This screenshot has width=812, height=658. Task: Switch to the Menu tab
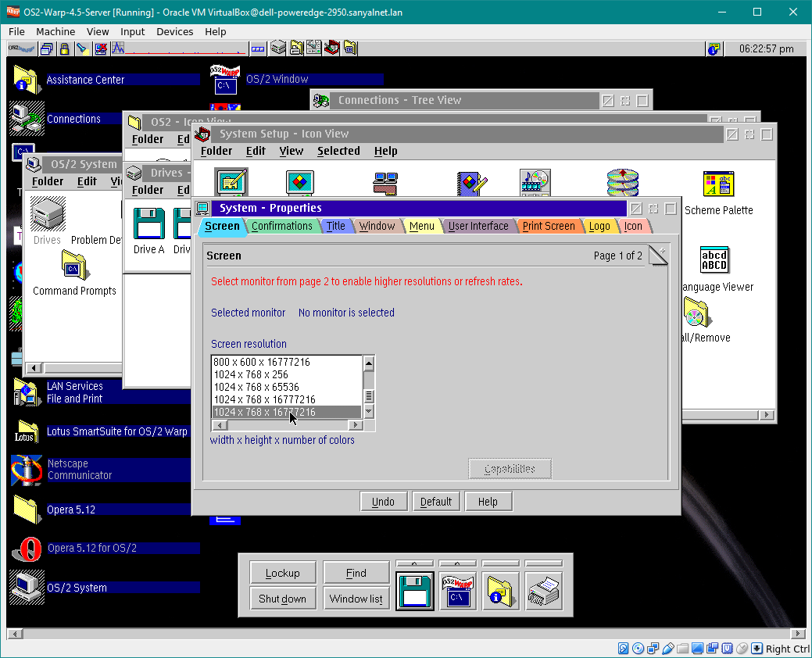tap(421, 226)
